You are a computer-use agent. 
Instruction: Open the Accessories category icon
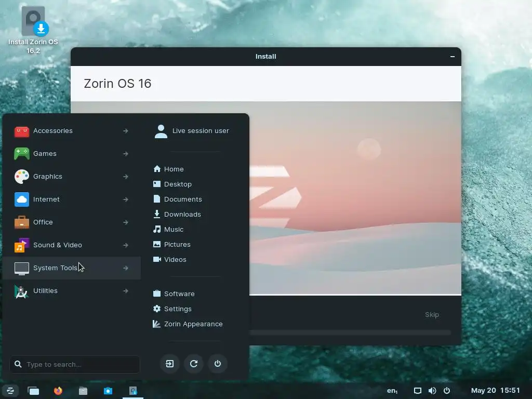(x=22, y=131)
